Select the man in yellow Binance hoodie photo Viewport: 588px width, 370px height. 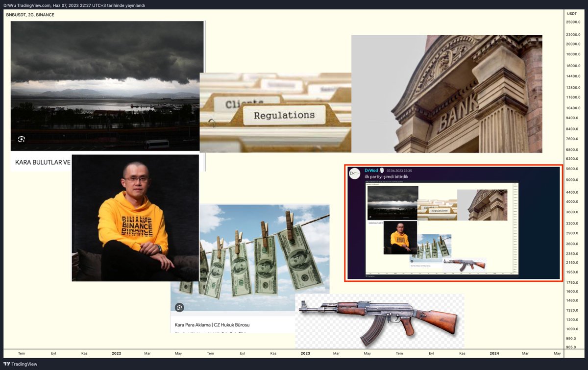click(x=135, y=218)
